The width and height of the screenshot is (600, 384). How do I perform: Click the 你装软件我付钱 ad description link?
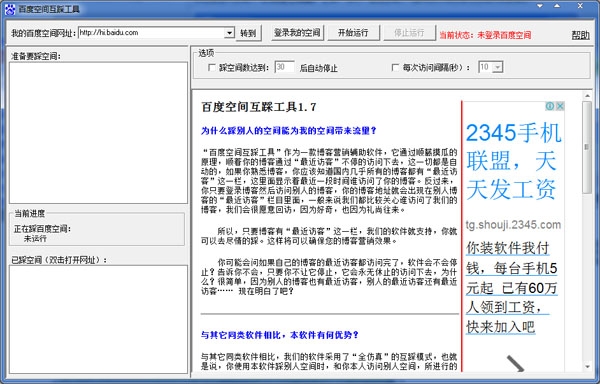512,287
